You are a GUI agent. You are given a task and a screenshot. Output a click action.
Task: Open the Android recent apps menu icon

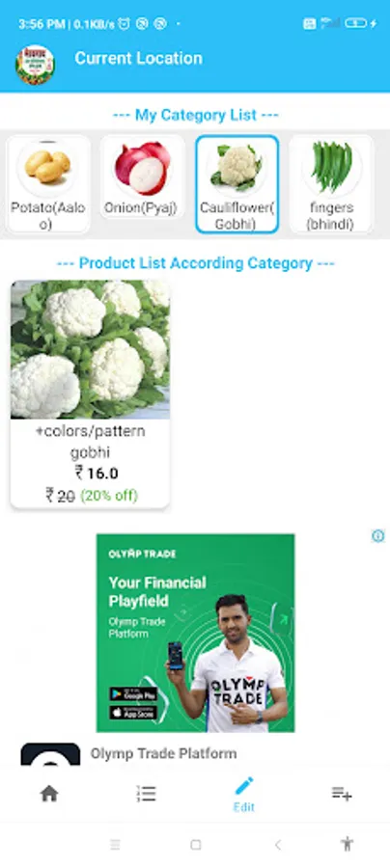pos(115,845)
